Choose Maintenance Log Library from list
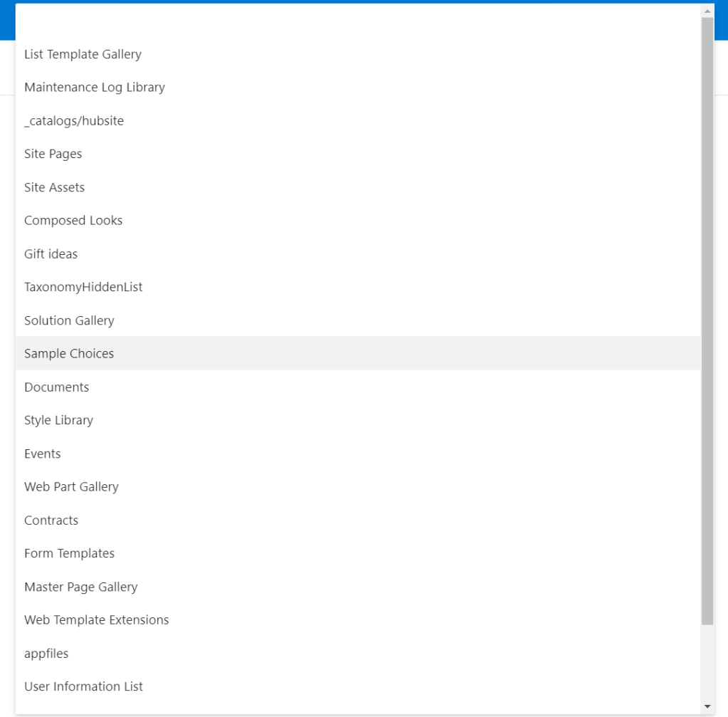This screenshot has width=728, height=717. (95, 88)
